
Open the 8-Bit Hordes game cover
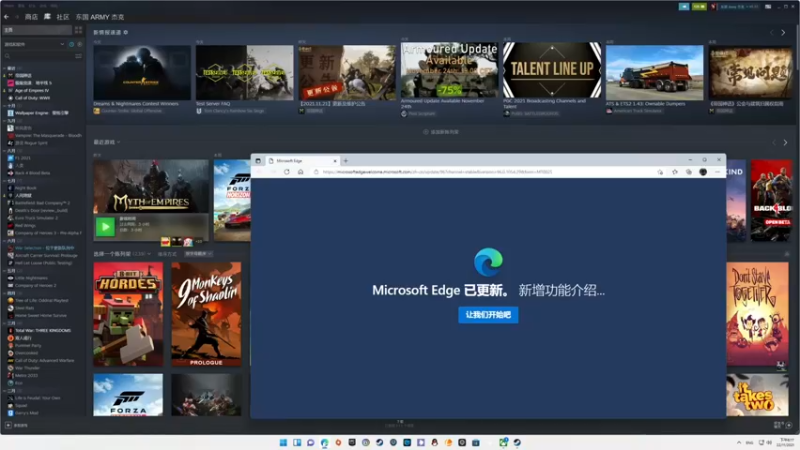pos(128,314)
